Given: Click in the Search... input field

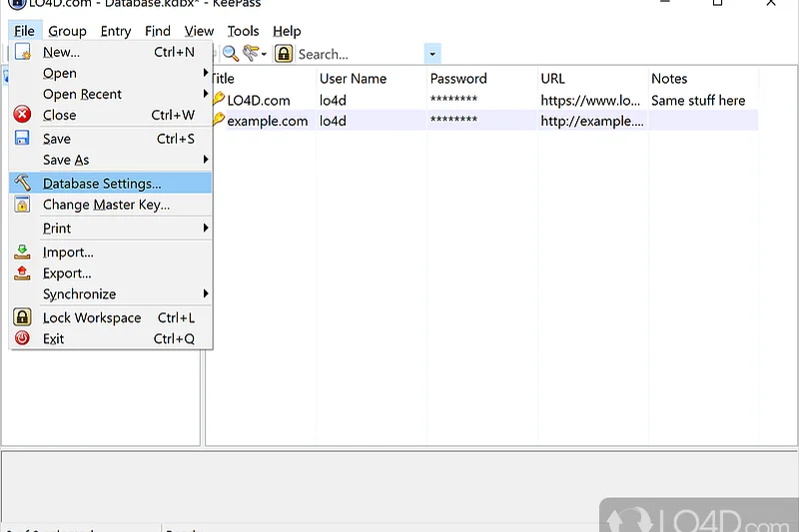Looking at the screenshot, I should click(x=360, y=54).
